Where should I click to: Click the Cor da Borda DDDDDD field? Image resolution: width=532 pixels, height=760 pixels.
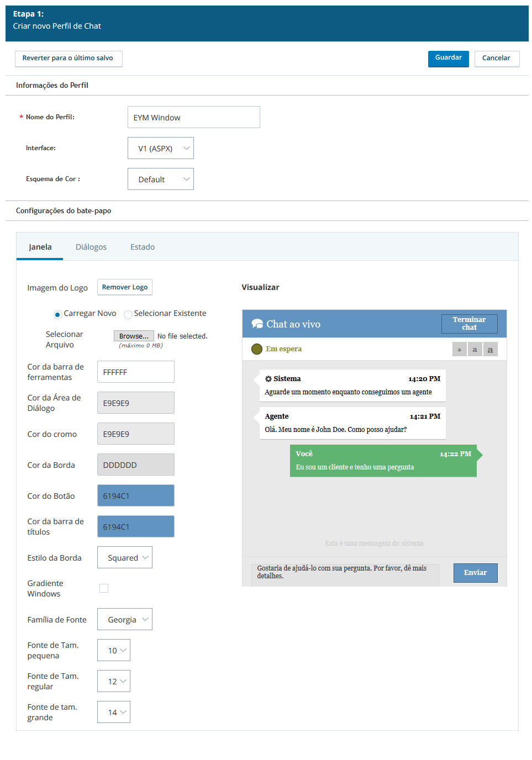point(136,465)
